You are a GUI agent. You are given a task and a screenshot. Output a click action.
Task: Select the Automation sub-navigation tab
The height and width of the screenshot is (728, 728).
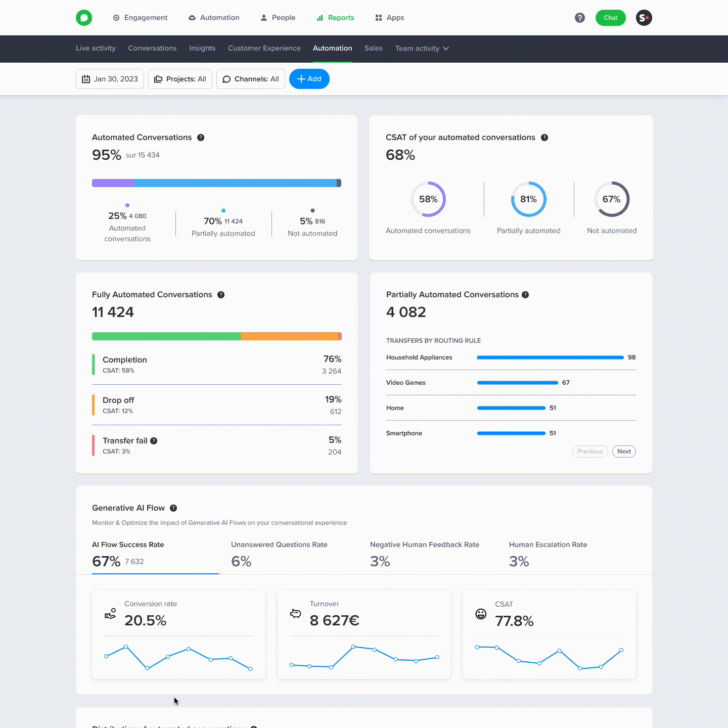332,49
